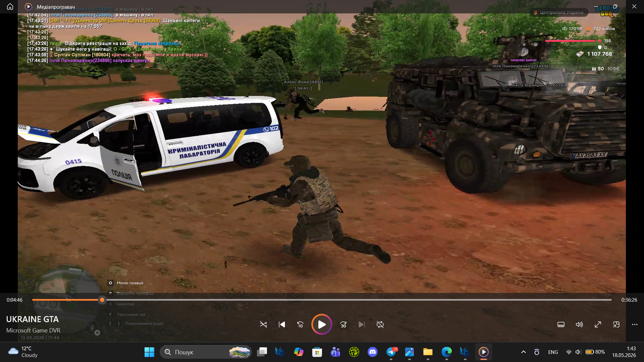Open Microsoft Teams from the taskbar
This screenshot has height=362, width=644.
point(336,352)
